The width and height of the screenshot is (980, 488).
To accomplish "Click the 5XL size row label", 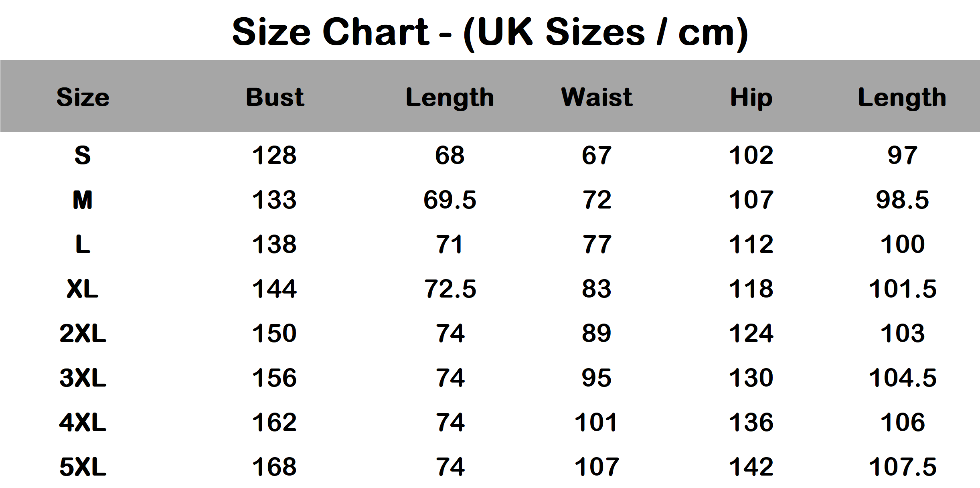I will [x=83, y=467].
